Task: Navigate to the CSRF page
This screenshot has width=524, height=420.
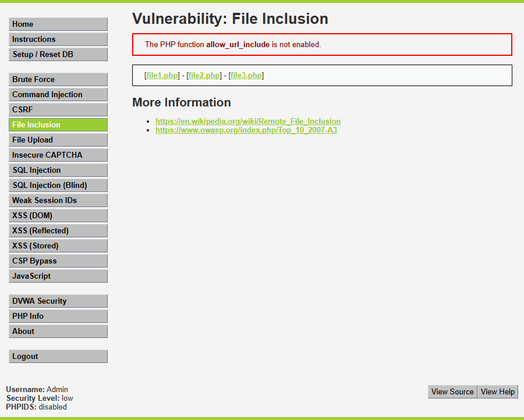Action: click(58, 110)
